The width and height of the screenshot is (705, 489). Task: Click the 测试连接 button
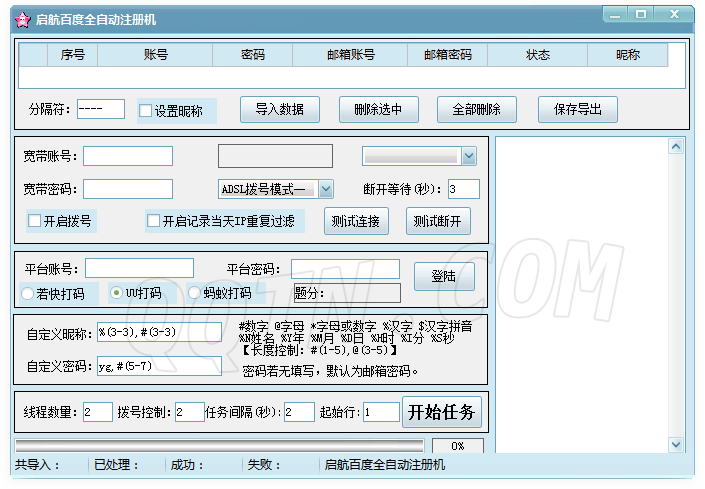356,221
